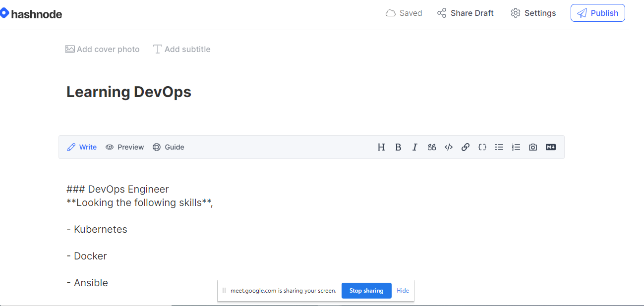This screenshot has width=644, height=306.
Task: Switch to the Preview tab
Action: click(x=125, y=147)
